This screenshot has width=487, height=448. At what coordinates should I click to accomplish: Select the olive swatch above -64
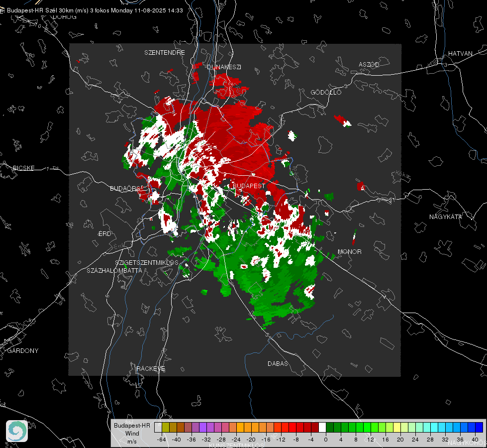166,427
